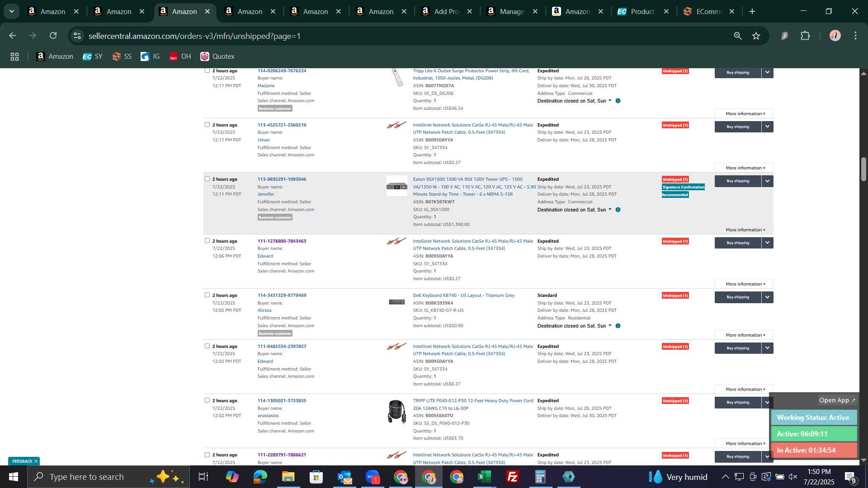Open the Quotex bookmark
This screenshot has height=488, width=868.
(x=217, y=56)
